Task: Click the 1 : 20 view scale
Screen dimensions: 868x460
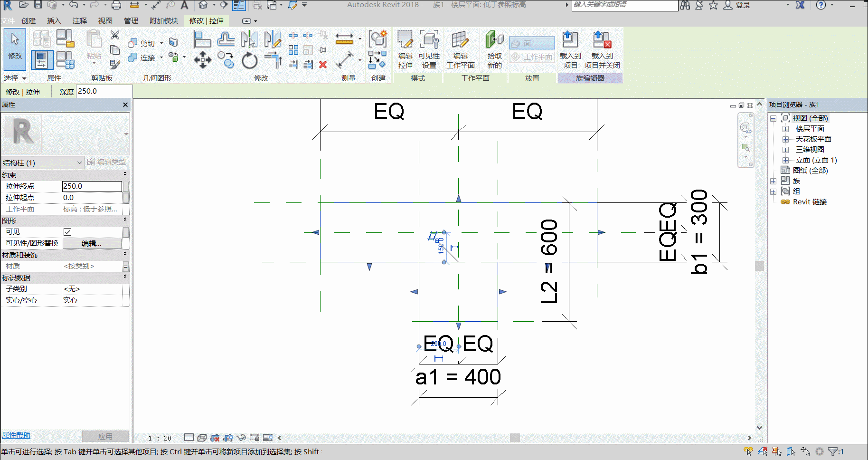Action: pos(160,438)
